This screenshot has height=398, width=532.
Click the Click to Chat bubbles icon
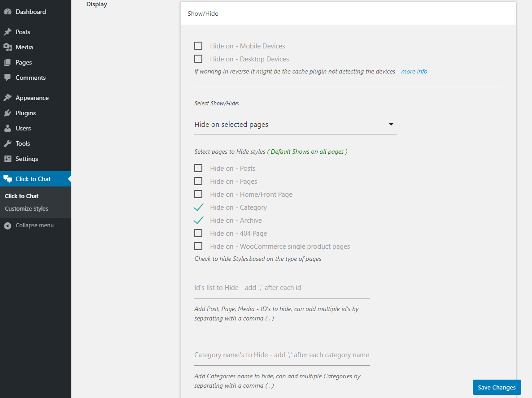8,179
